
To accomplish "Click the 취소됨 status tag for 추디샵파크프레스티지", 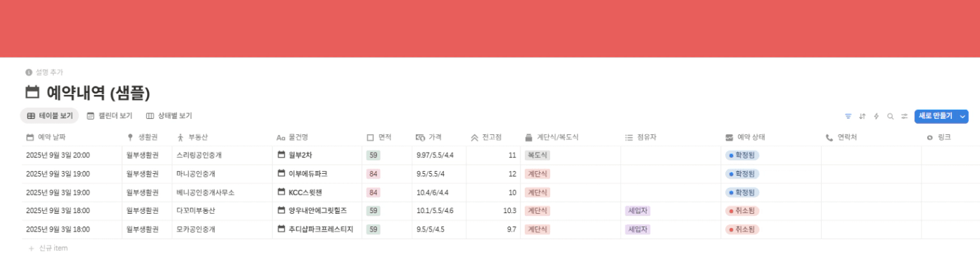I will (x=742, y=229).
